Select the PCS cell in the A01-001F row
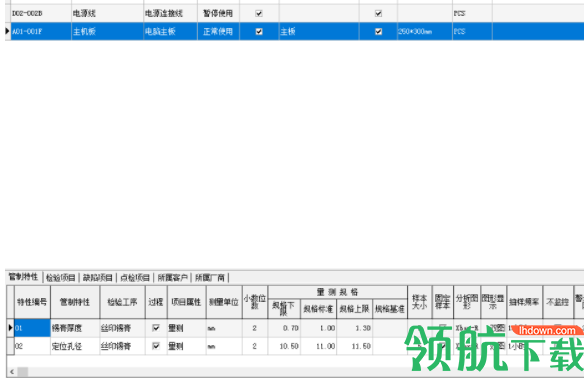 472,32
